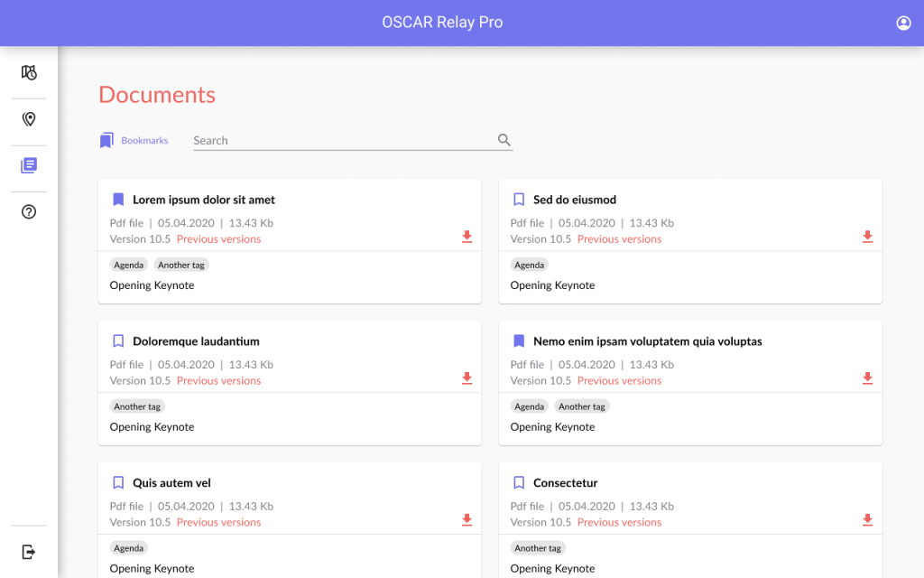Image resolution: width=924 pixels, height=578 pixels.
Task: Click Opening Keynote on Doloremque laudantium card
Action: click(152, 426)
